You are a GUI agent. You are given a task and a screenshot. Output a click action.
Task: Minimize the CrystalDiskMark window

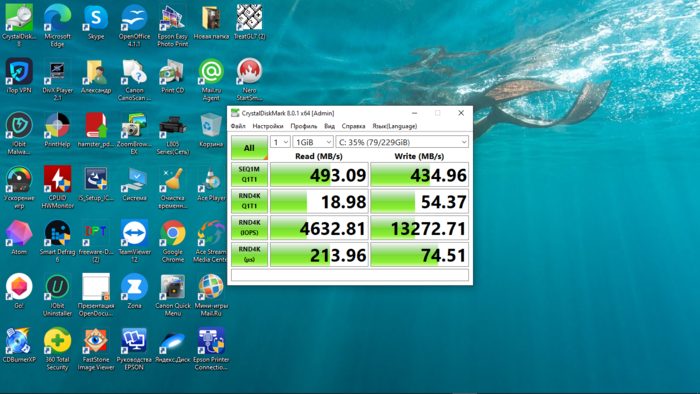click(x=414, y=113)
